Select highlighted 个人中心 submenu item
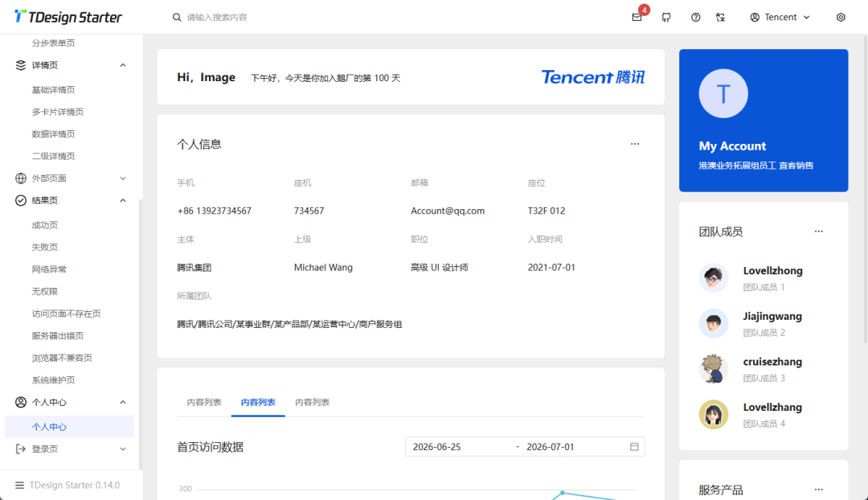The height and width of the screenshot is (500, 868). 69,427
